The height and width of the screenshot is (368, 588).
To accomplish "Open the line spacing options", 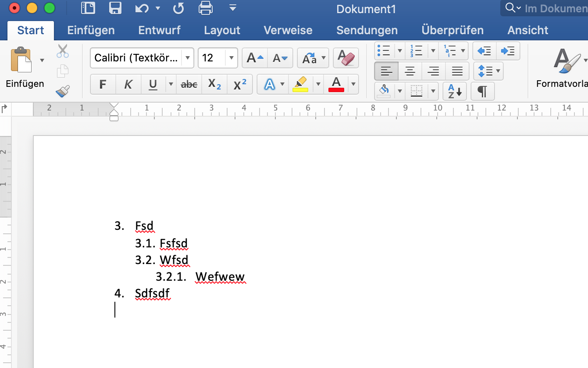I will click(x=488, y=71).
